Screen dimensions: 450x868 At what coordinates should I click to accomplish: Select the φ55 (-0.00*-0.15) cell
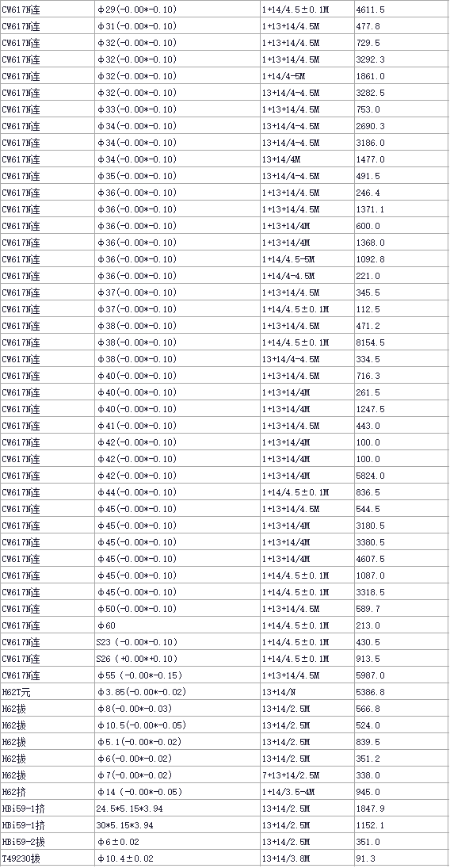(177, 675)
